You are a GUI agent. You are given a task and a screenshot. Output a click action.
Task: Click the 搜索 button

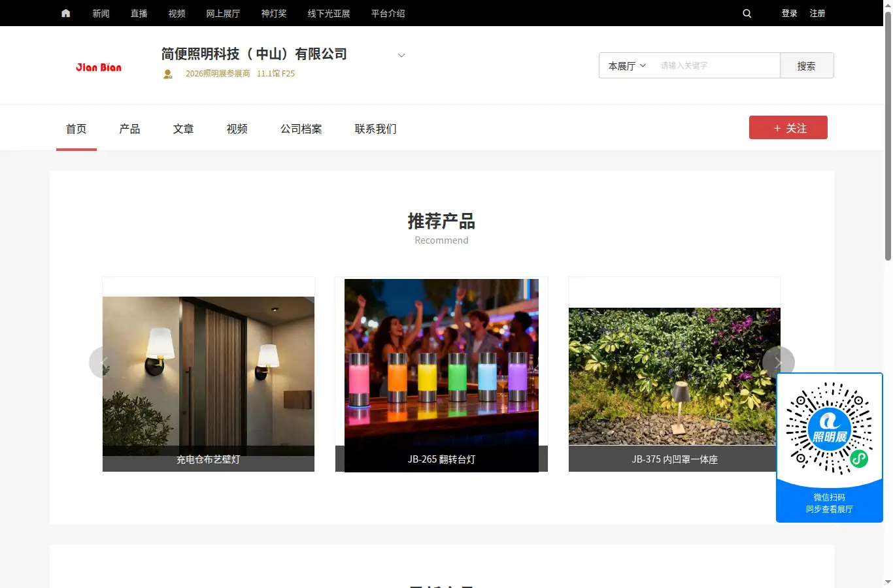tap(807, 65)
